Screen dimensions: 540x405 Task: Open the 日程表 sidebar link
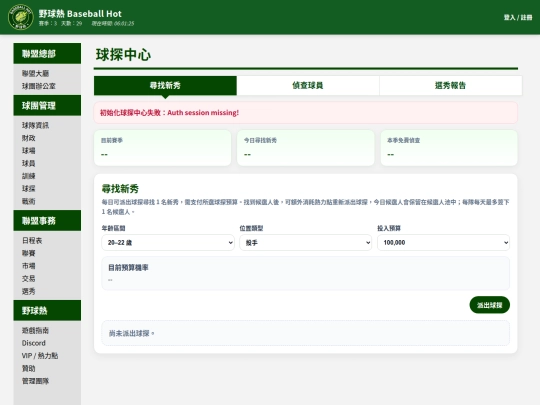(32, 241)
